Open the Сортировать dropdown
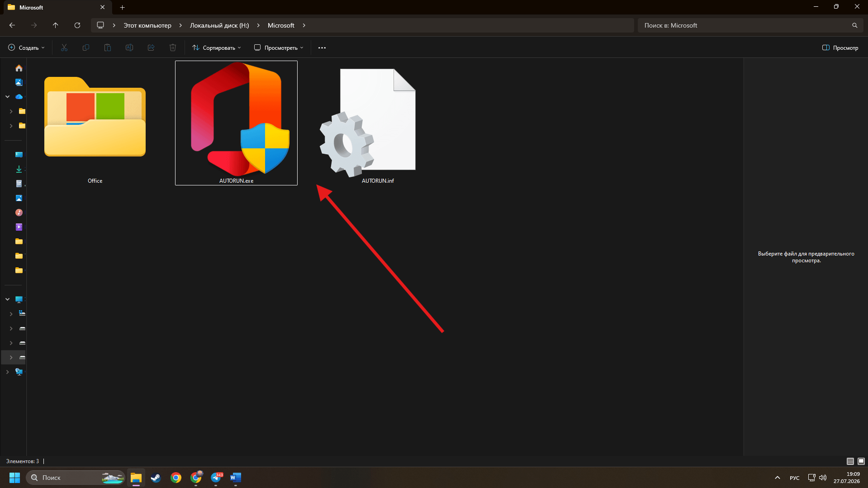 point(217,47)
